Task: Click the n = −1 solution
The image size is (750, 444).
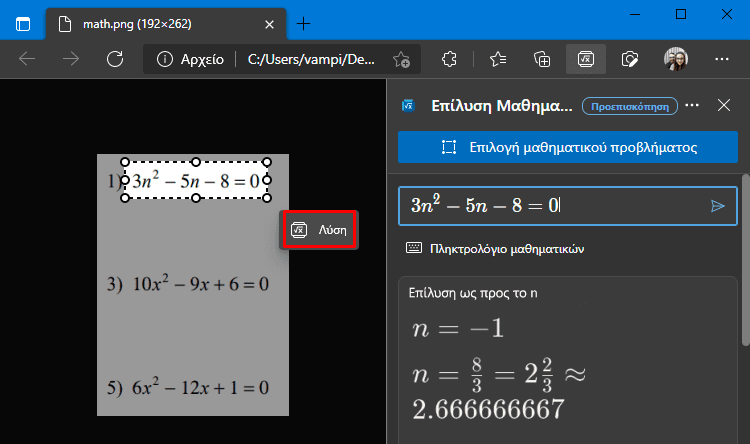Action: (458, 329)
